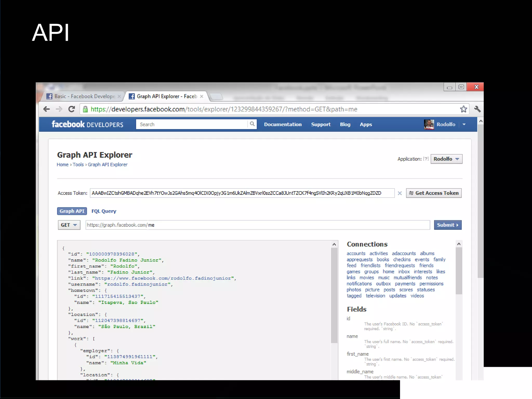Viewport: 532px width, 399px height.
Task: Click Rodolfo profile picture thumbnail
Action: point(429,124)
